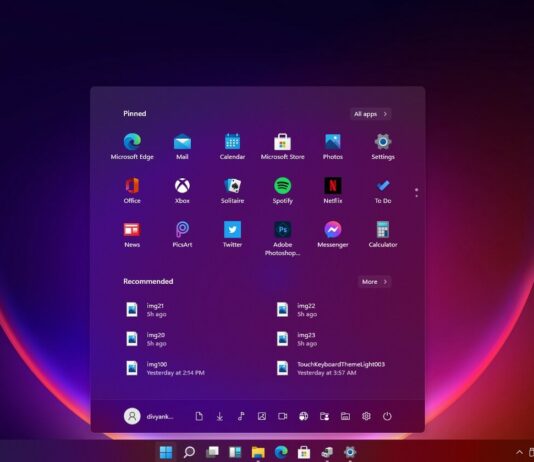Viewport: 534px width, 462px height.
Task: Open the Xbox app
Action: click(x=182, y=190)
